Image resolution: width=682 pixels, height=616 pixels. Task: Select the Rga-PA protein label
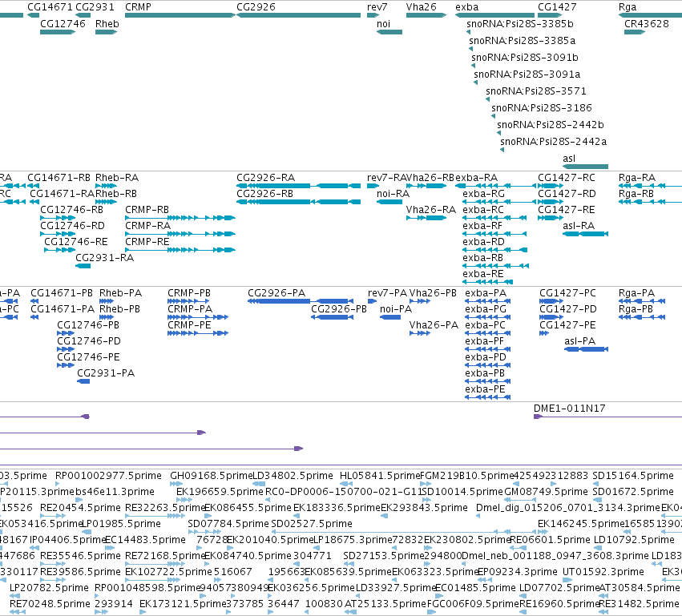click(x=636, y=293)
